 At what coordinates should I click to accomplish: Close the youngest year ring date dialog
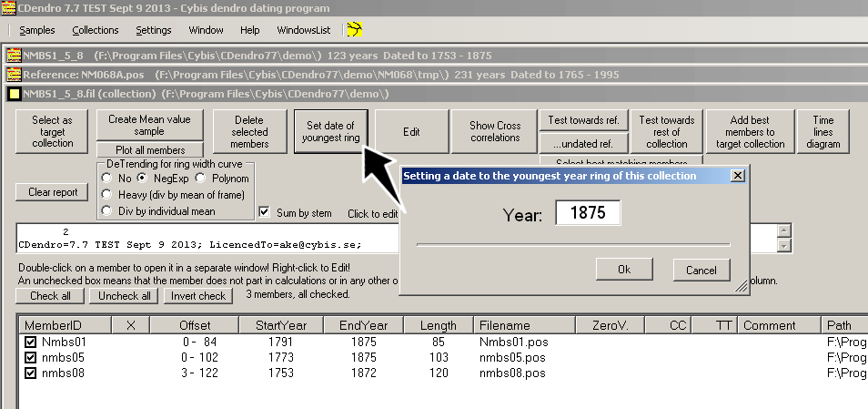(737, 176)
